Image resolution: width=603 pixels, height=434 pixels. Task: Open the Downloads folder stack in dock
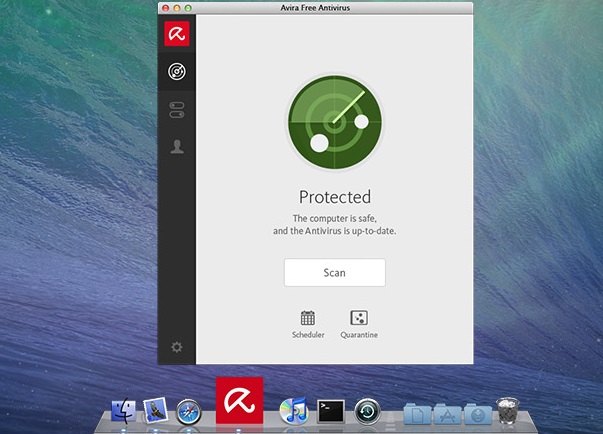point(477,412)
